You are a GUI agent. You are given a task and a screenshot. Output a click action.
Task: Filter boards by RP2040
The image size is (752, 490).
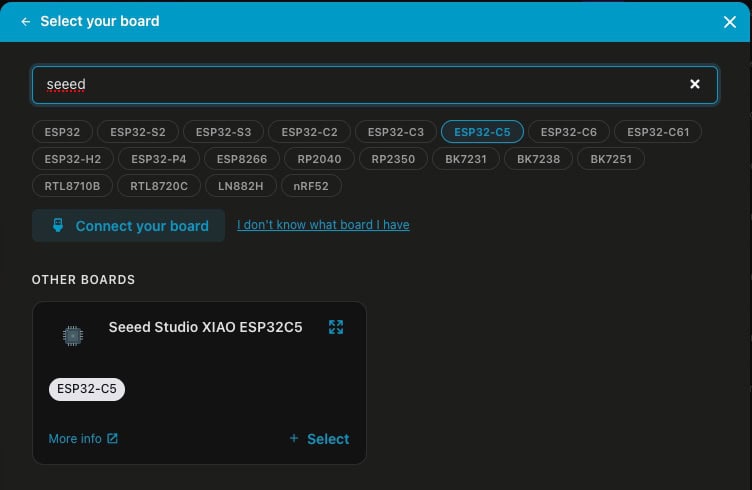coord(319,159)
